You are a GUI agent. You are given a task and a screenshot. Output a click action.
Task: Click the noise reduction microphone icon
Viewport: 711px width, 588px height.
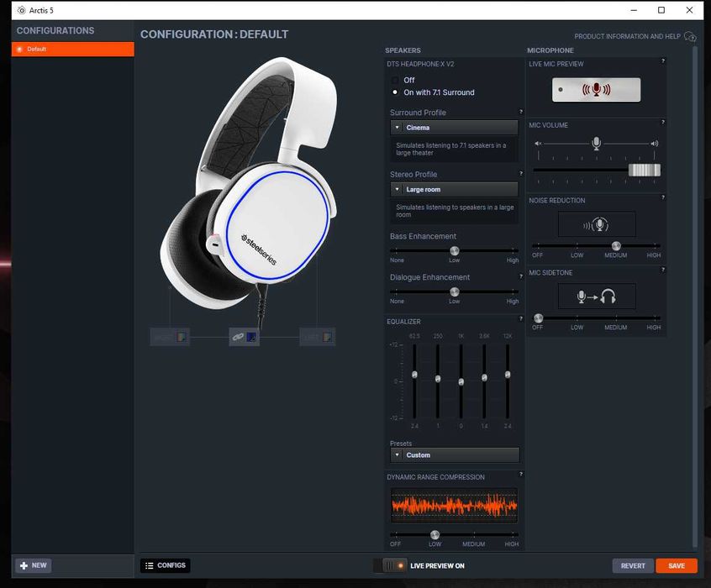tap(596, 224)
